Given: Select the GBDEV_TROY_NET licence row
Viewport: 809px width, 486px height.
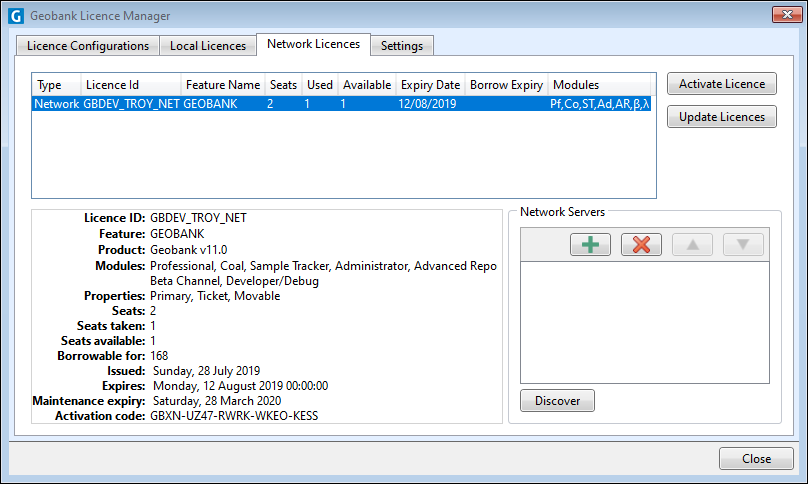Looking at the screenshot, I should point(341,104).
